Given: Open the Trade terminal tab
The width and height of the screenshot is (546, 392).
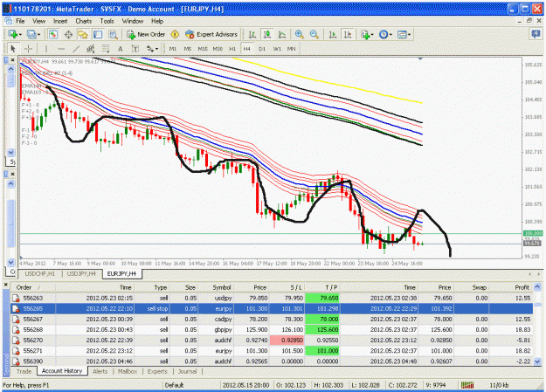Looking at the screenshot, I should click(x=24, y=371).
